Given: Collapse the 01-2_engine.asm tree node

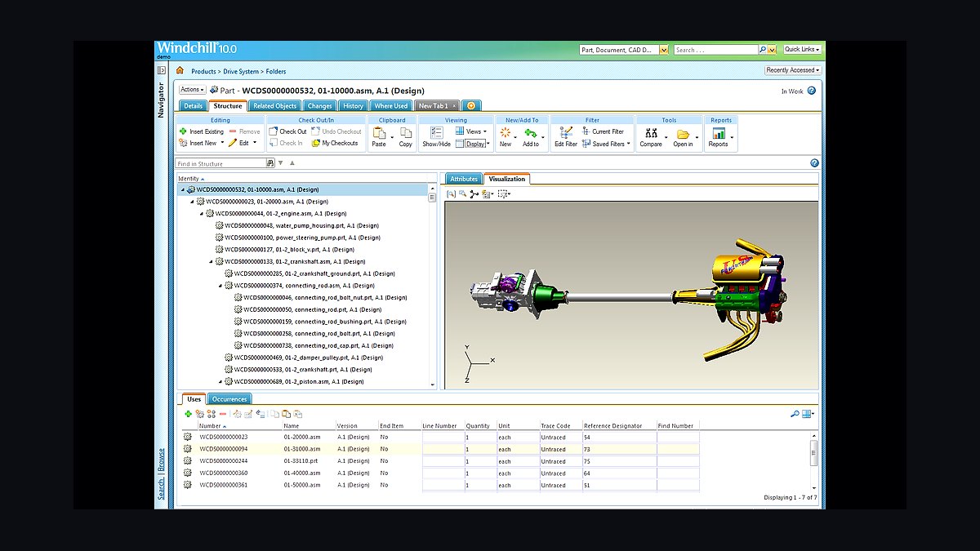Looking at the screenshot, I should pos(202,213).
